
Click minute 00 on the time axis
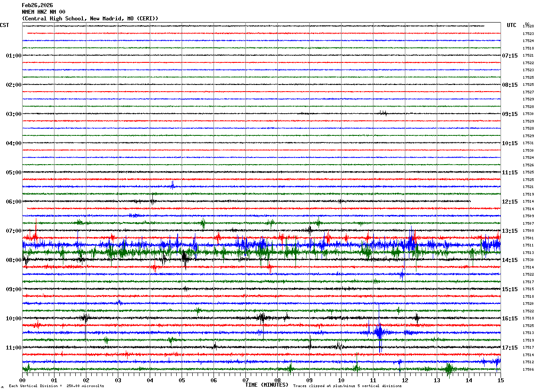tap(22, 380)
